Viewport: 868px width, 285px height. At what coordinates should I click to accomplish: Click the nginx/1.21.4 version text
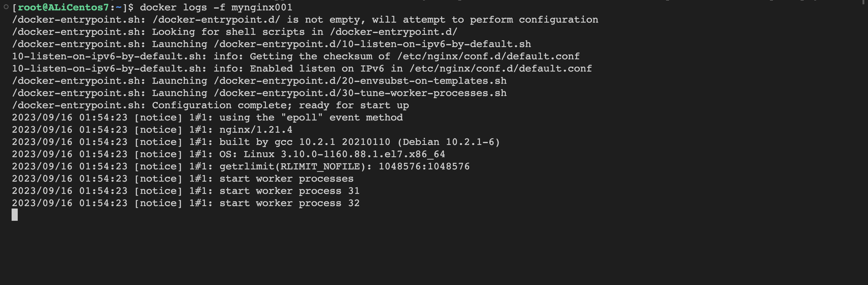[256, 130]
